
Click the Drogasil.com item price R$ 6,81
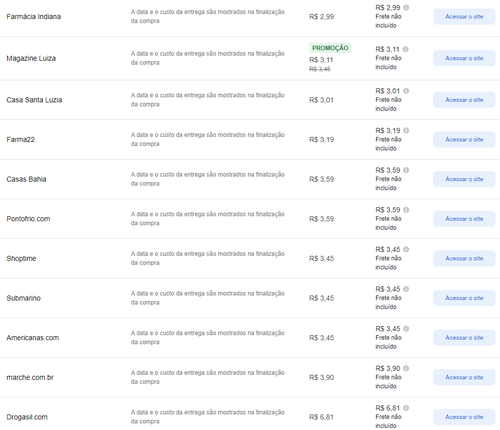(x=321, y=417)
